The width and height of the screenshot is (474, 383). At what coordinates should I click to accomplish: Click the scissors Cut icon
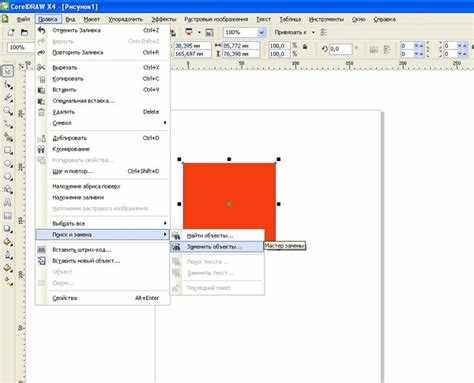(41, 68)
